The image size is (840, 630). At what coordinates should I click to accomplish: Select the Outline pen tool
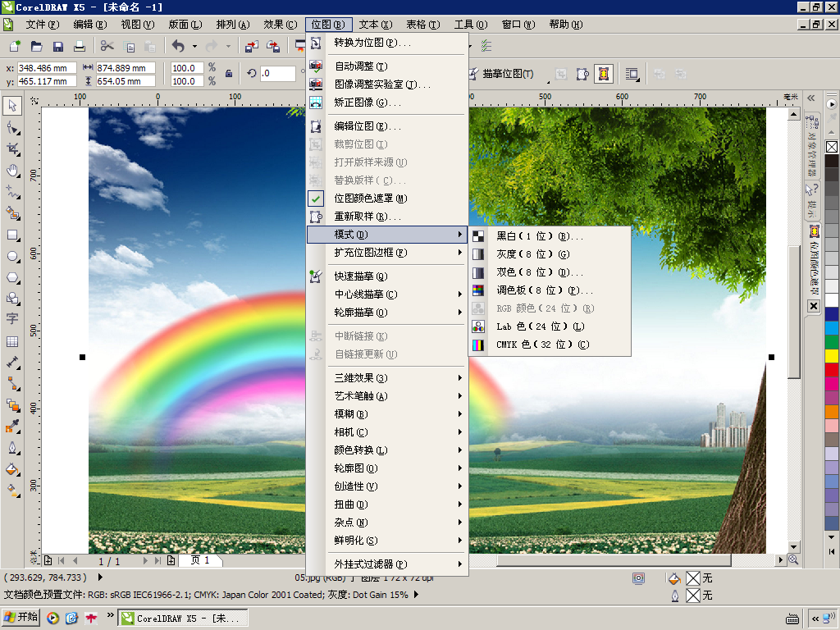[12, 448]
